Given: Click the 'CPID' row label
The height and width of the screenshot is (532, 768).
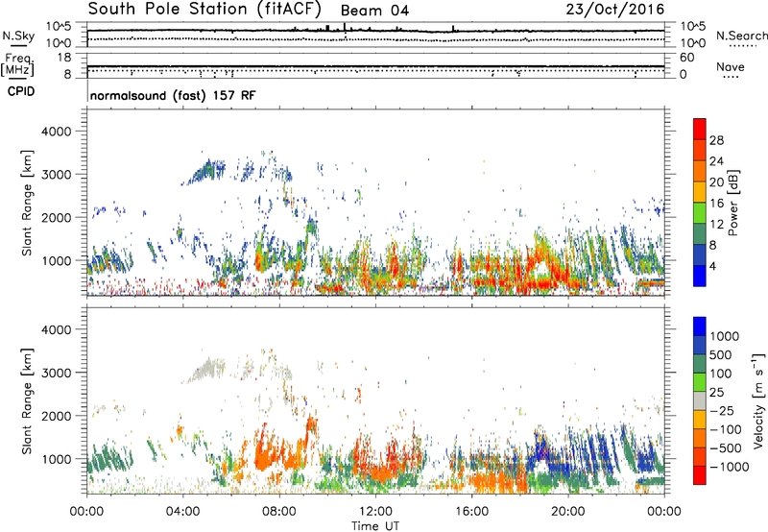Looking at the screenshot, I should point(21,91).
